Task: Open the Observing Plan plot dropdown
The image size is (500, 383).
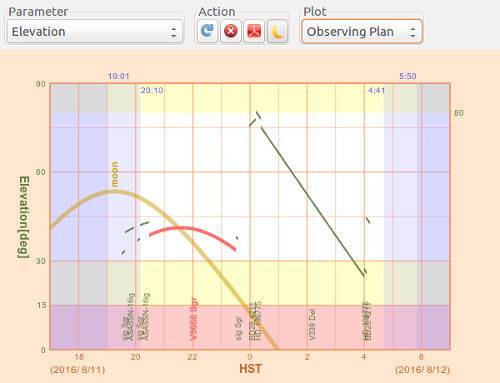Action: tap(362, 32)
